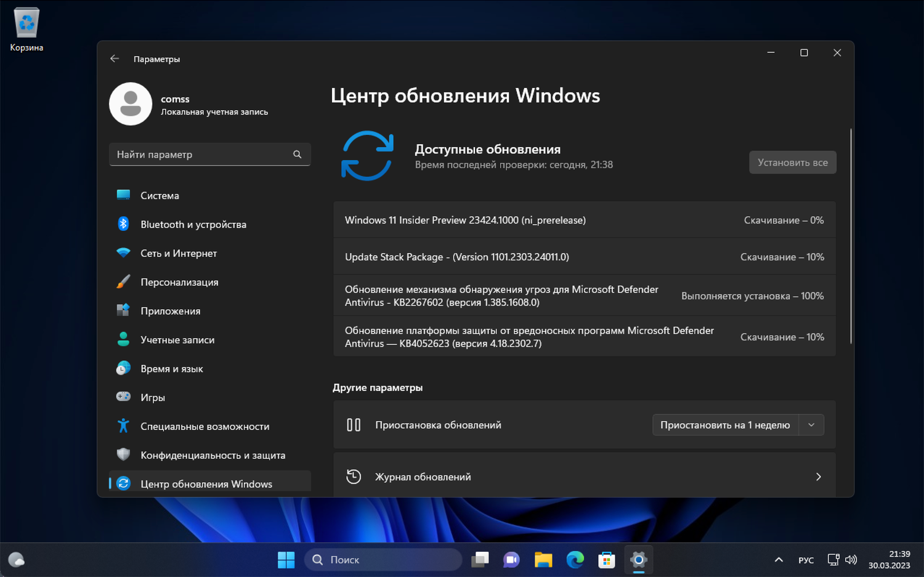The width and height of the screenshot is (924, 577).
Task: Open Приложения settings page
Action: click(x=171, y=311)
